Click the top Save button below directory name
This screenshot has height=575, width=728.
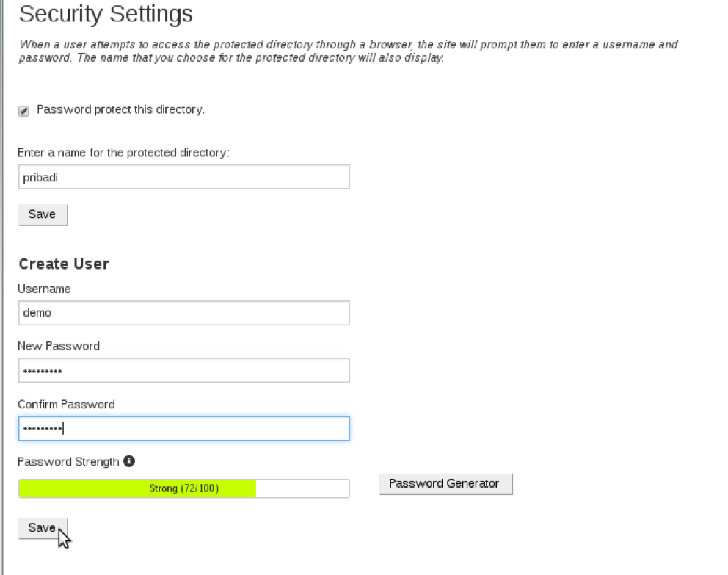point(43,214)
